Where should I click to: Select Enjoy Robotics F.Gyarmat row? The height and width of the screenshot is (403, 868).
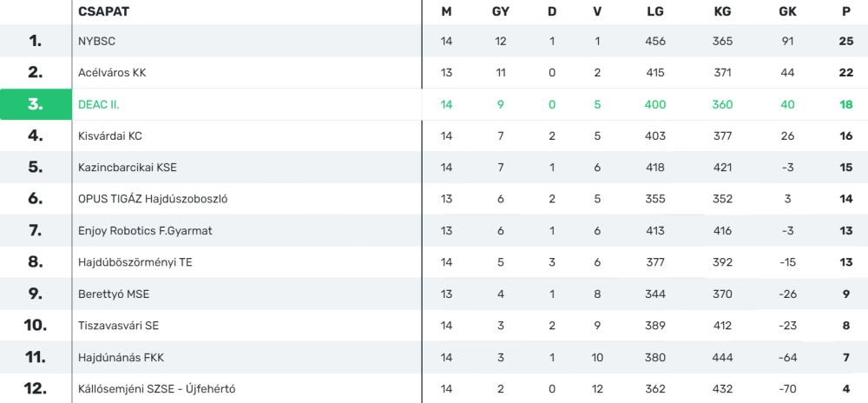145,231
